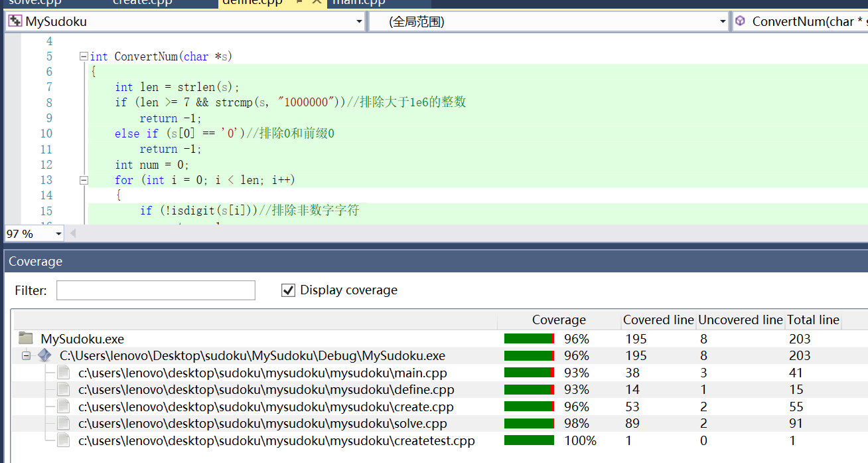This screenshot has width=868, height=463.
Task: Click the comment 排除大于1e6的整数
Action: pos(413,102)
